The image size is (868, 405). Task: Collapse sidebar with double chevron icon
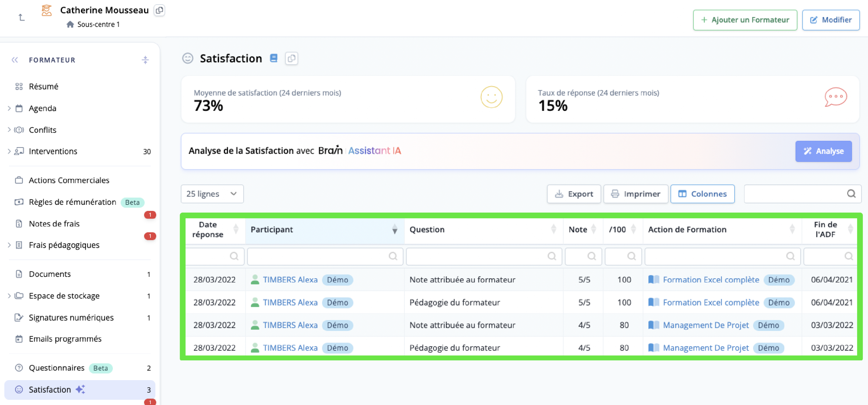coord(14,60)
